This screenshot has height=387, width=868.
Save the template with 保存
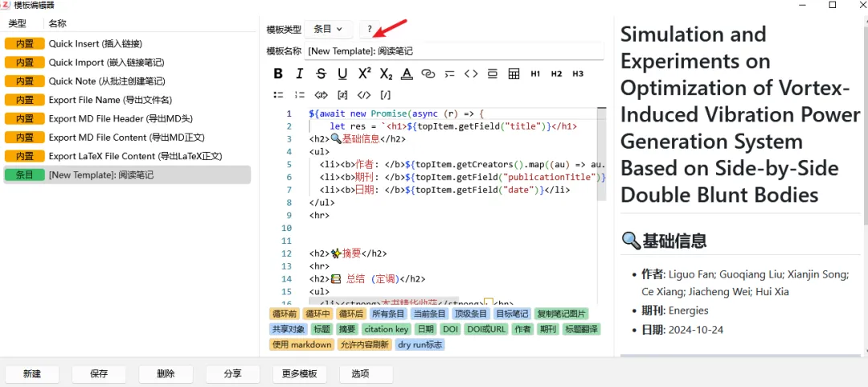[99, 373]
